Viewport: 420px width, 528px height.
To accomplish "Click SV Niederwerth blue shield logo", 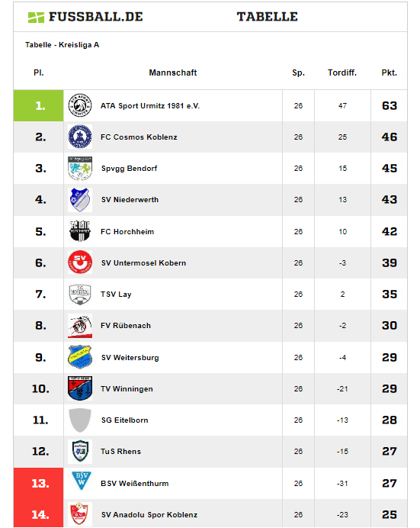I will click(80, 200).
